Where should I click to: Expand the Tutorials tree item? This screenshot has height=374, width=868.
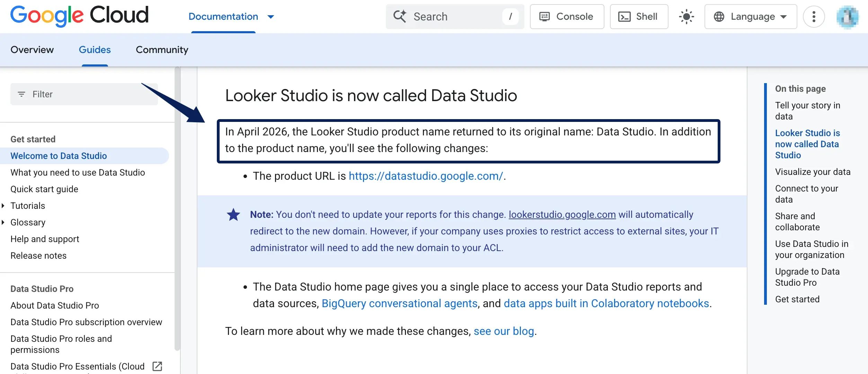(x=3, y=206)
